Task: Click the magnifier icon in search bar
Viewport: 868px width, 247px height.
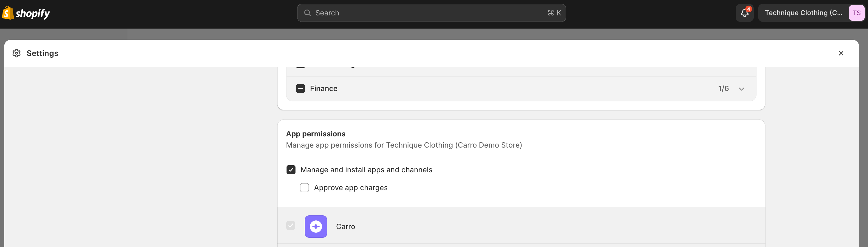Action: tap(307, 13)
